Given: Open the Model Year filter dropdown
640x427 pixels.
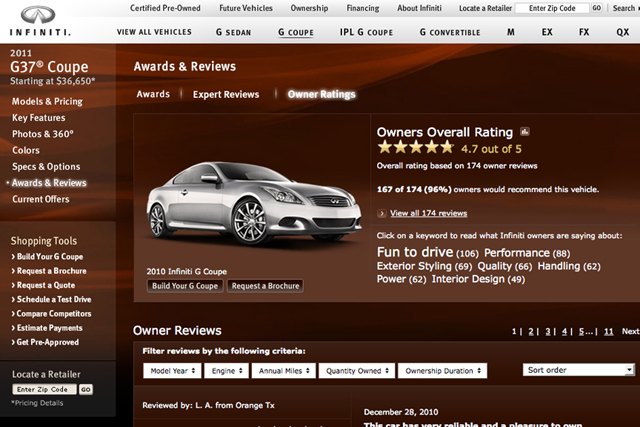Looking at the screenshot, I should [x=172, y=371].
